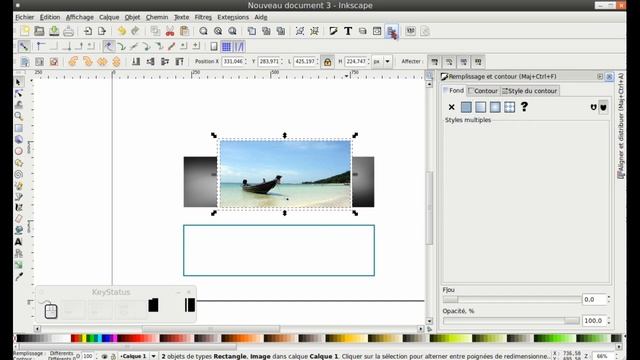Image resolution: width=640 pixels, height=360 pixels.
Task: Create a new document
Action: [25, 31]
